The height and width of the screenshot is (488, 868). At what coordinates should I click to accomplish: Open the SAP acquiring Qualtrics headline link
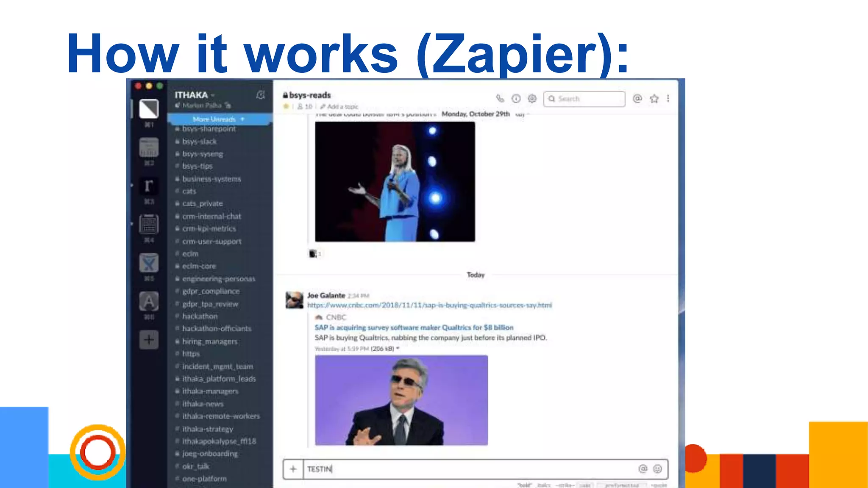414,327
